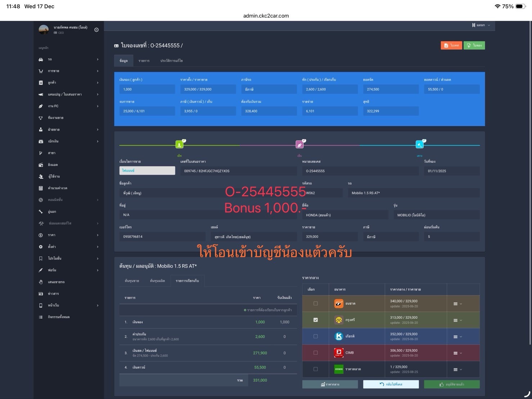Click the green เช็ค step icon
Screen dimensions: 532x399
(x=179, y=145)
